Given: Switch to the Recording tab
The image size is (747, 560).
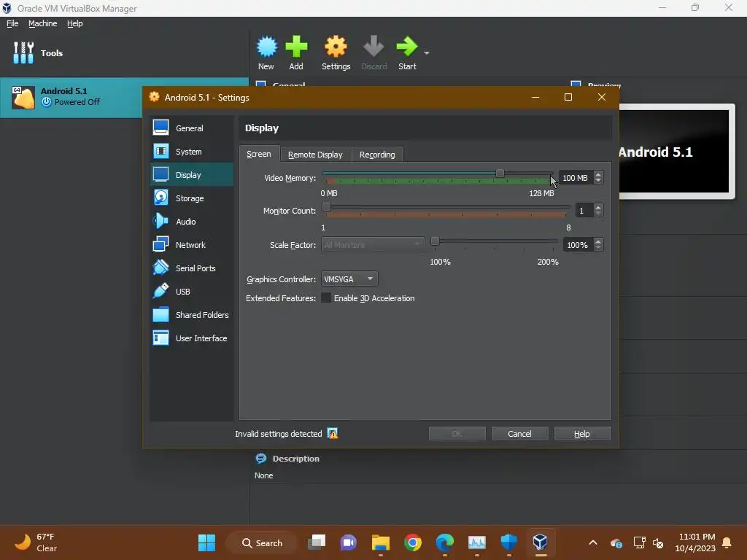Looking at the screenshot, I should point(377,155).
